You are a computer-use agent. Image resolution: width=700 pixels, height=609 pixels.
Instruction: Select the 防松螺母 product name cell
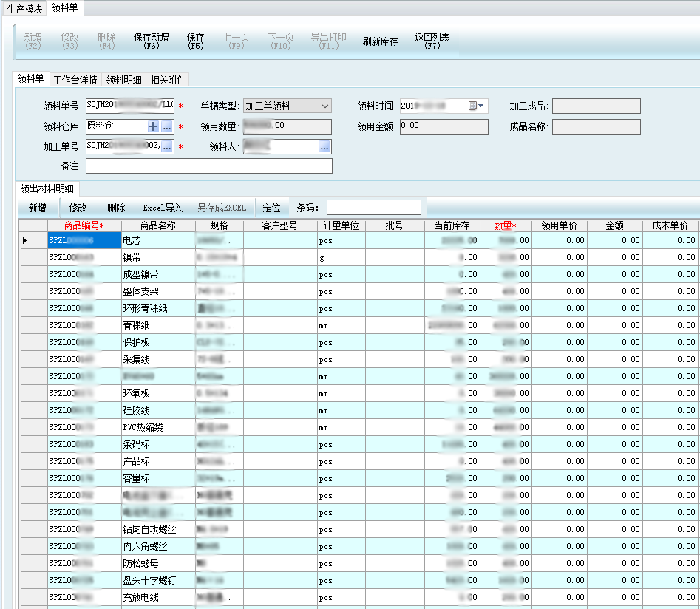pos(158,563)
